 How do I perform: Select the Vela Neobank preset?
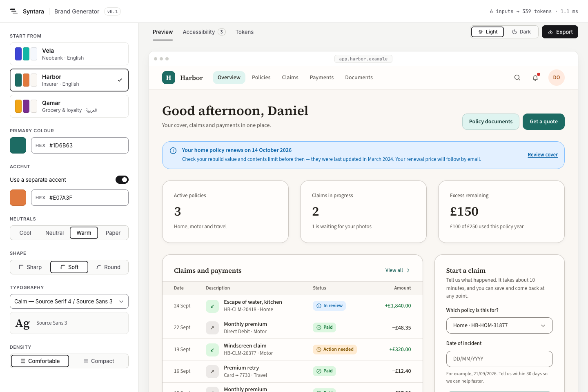(69, 54)
